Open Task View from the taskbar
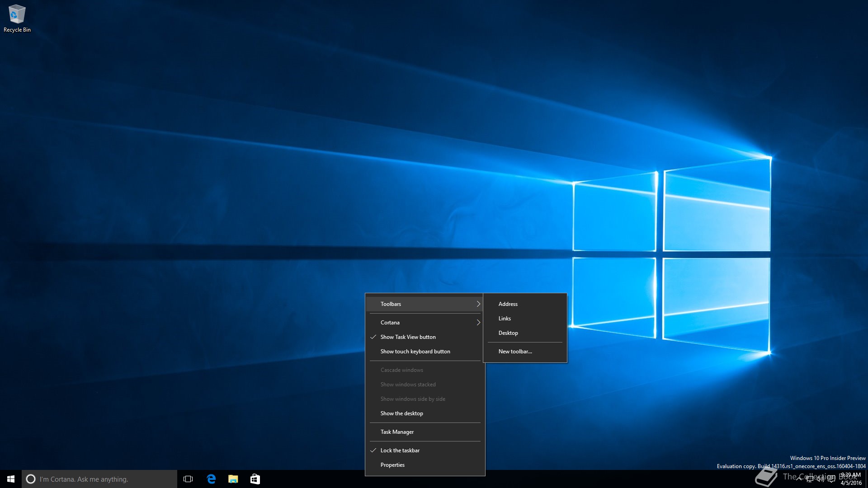Image resolution: width=868 pixels, height=488 pixels. pyautogui.click(x=188, y=479)
